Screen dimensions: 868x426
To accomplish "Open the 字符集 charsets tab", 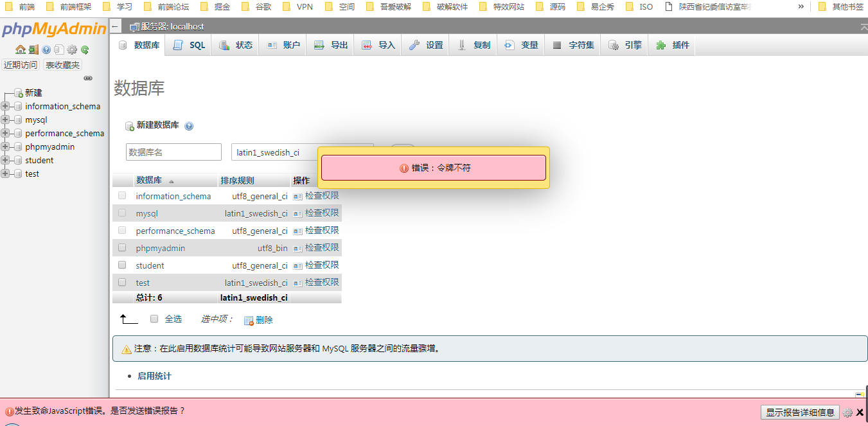I will 573,45.
